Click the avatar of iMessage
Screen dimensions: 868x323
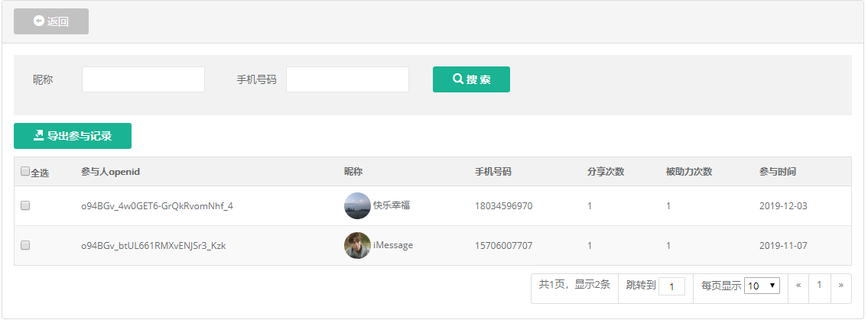pos(358,246)
